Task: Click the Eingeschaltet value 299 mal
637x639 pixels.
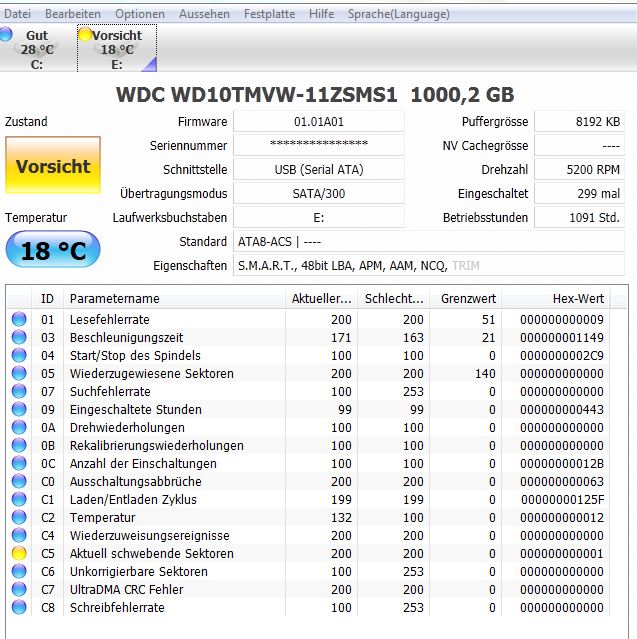Action: [x=579, y=194]
